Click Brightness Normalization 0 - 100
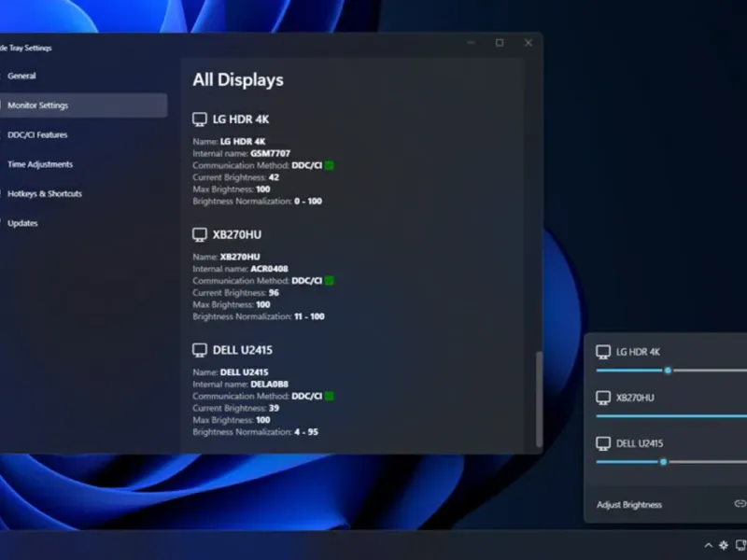The width and height of the screenshot is (747, 560). [x=308, y=201]
